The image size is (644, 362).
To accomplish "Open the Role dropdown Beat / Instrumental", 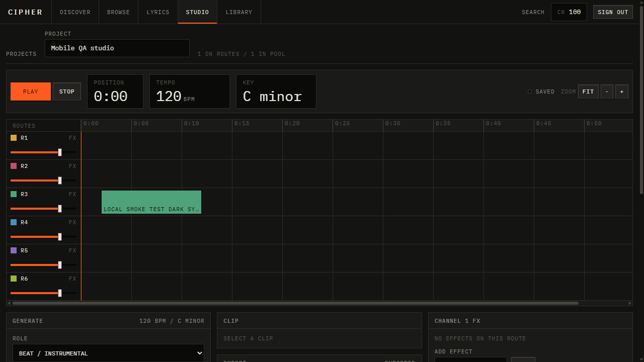I will [108, 353].
